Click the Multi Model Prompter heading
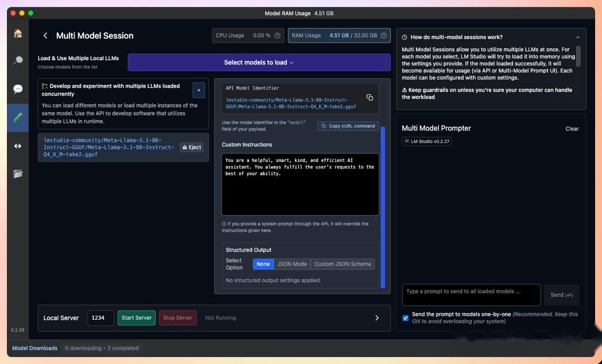The image size is (602, 364). 436,129
